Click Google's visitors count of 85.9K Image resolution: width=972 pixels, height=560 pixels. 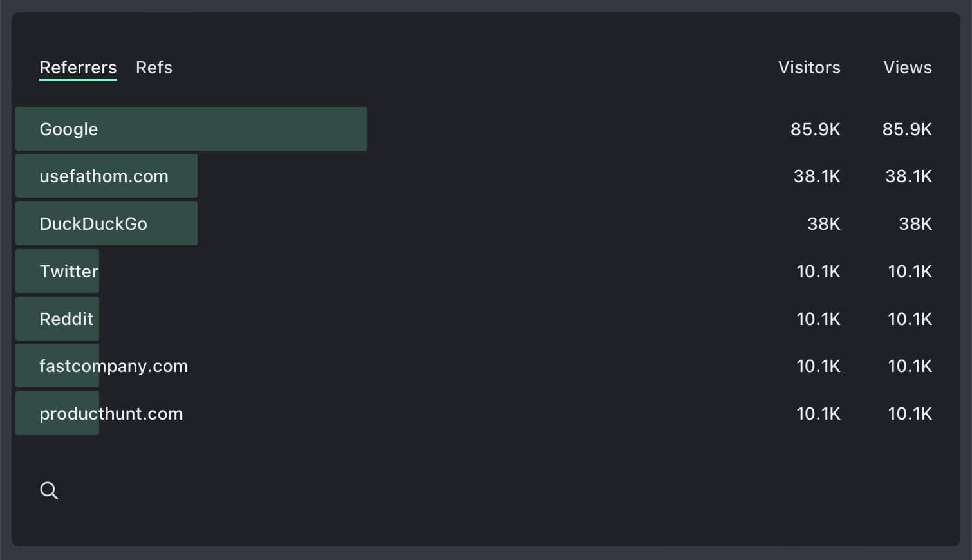pyautogui.click(x=816, y=129)
